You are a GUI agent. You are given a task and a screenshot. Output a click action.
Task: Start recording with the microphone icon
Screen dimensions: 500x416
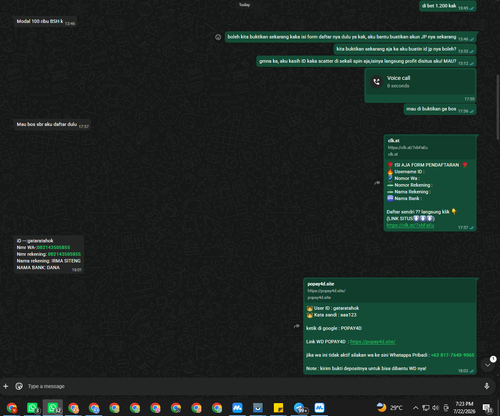pyautogui.click(x=487, y=386)
